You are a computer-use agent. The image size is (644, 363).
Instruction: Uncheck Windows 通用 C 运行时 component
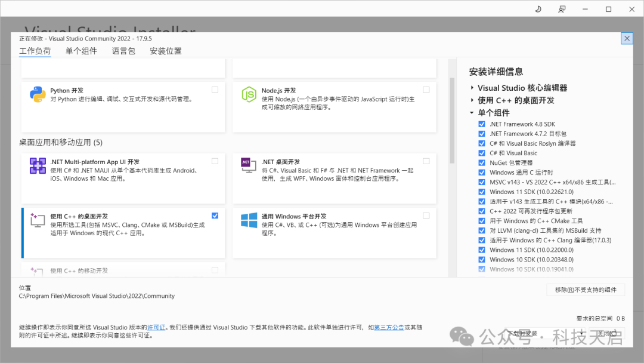point(482,173)
